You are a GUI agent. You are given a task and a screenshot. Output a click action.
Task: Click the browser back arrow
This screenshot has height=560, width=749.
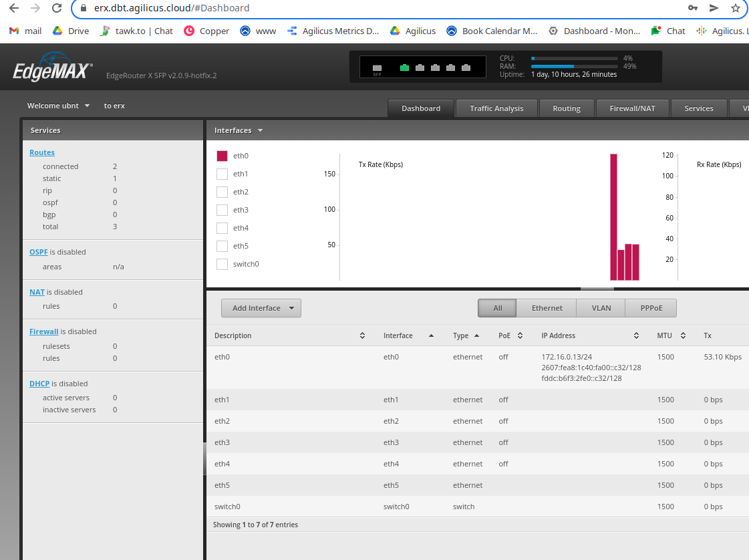[x=13, y=8]
